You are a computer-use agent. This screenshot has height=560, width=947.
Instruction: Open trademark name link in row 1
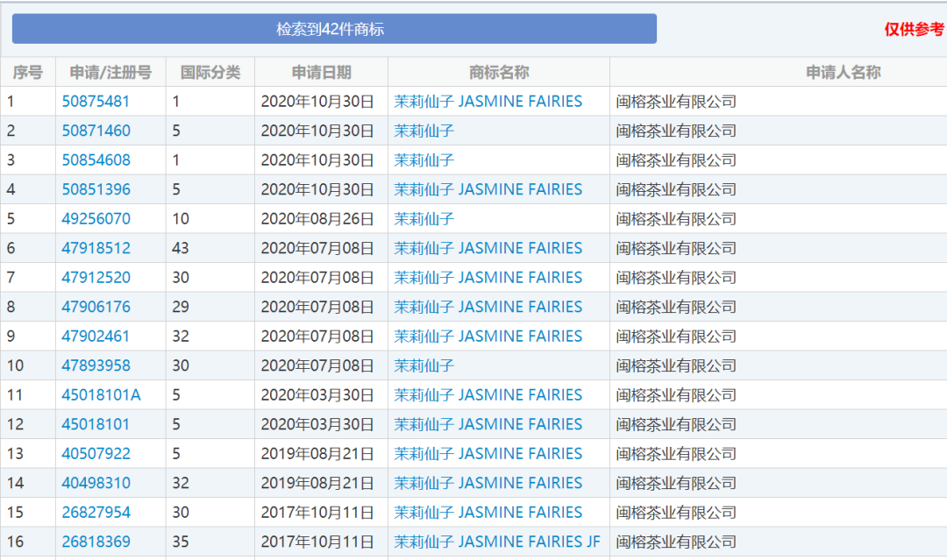pos(488,102)
